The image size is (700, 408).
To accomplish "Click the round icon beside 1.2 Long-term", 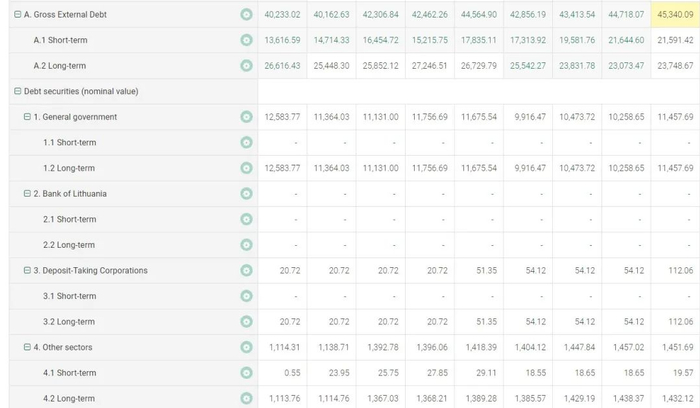I will click(246, 168).
